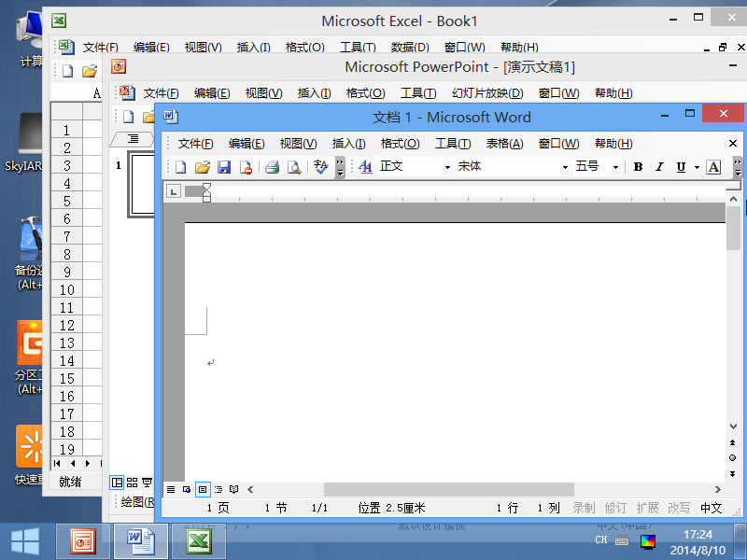Switch Word to Reading Layout view
The width and height of the screenshot is (747, 560).
pos(234,489)
